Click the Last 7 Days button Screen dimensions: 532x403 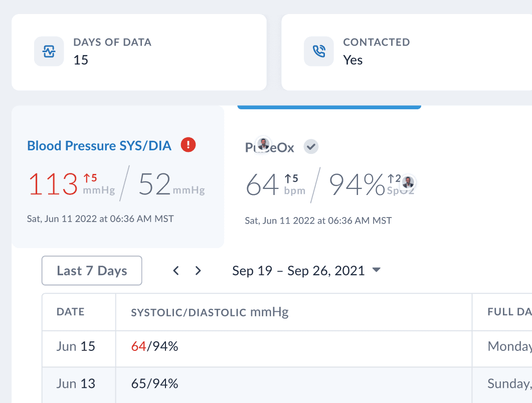pos(92,271)
